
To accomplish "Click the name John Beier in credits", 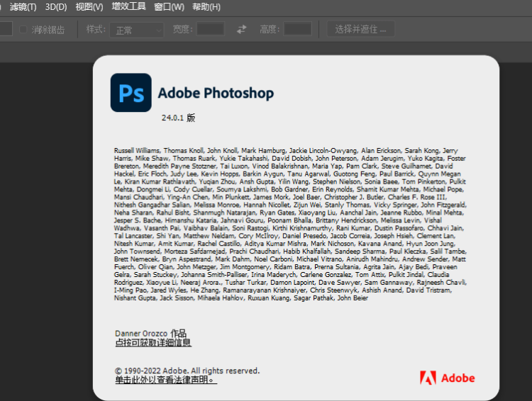I will [x=353, y=298].
